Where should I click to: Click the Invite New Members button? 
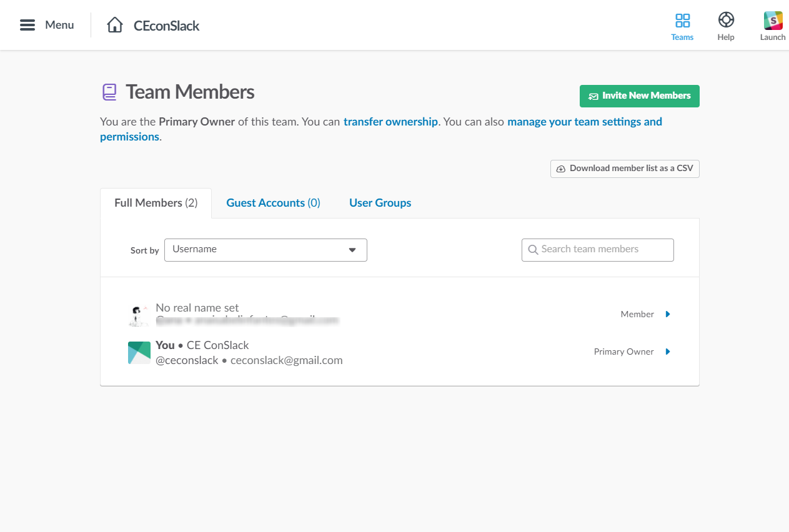[640, 96]
